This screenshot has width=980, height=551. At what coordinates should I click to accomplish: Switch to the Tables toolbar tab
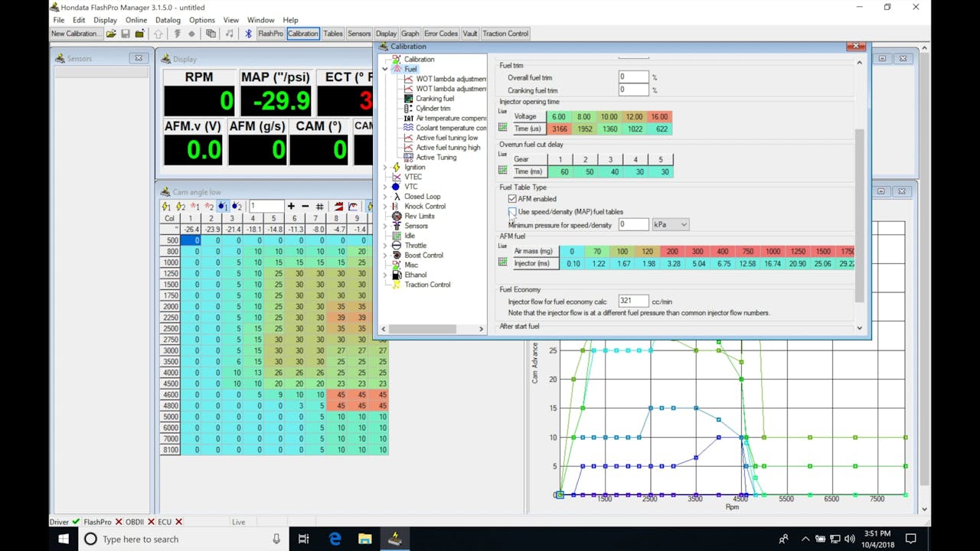tap(333, 33)
